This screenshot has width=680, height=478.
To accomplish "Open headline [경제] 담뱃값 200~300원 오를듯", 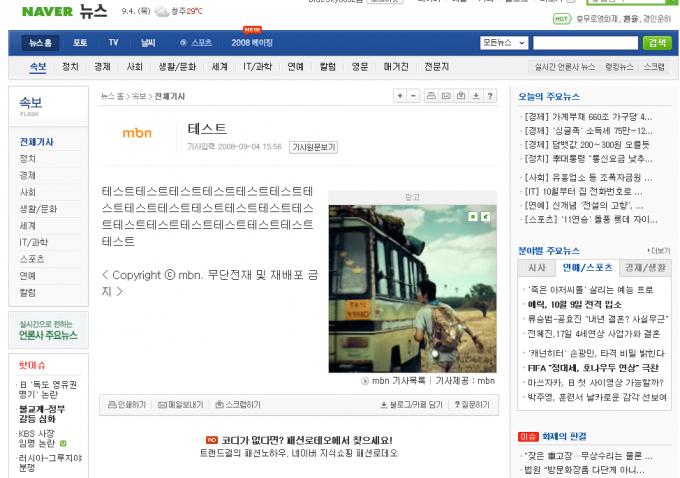I will pyautogui.click(x=587, y=145).
